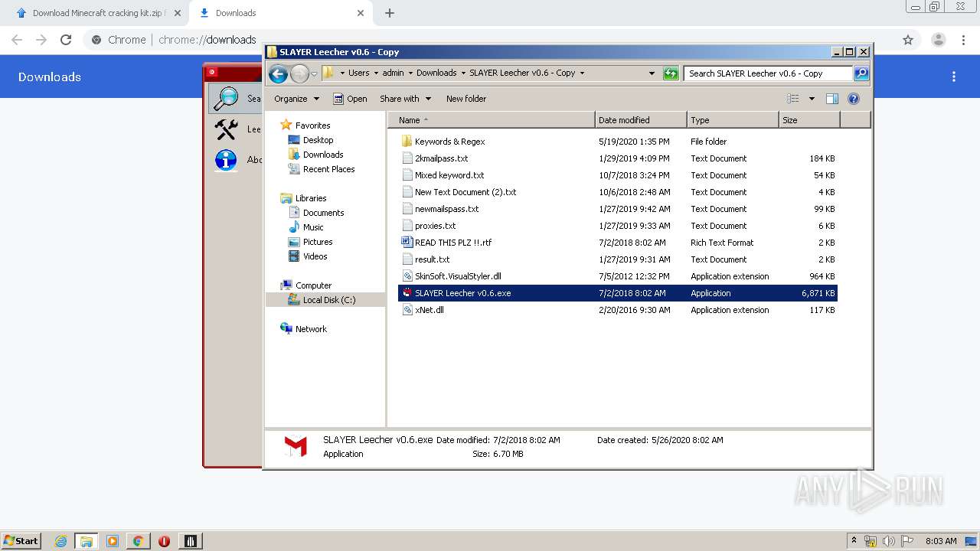The image size is (980, 551).
Task: Click the Windows Explorer taskbar icon
Action: [x=87, y=541]
